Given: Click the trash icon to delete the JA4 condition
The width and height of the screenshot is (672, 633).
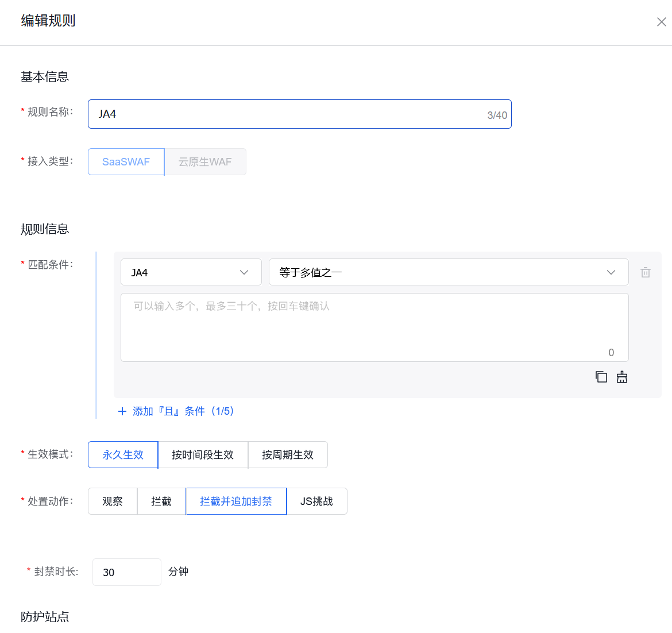Looking at the screenshot, I should [645, 272].
